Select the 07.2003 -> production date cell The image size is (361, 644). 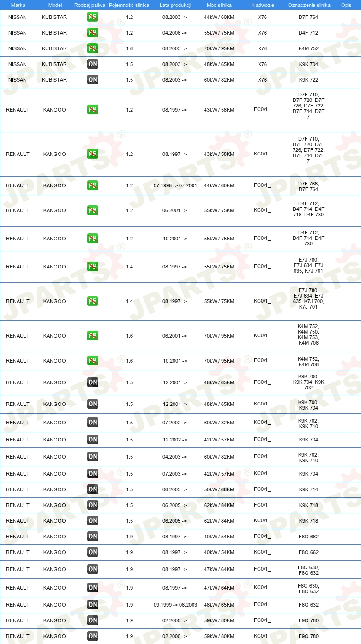coord(174,474)
